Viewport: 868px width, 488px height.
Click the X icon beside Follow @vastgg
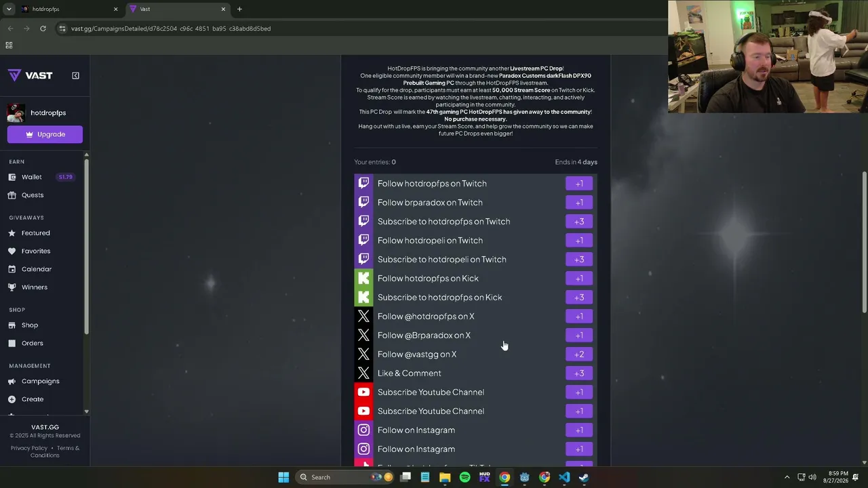click(x=363, y=354)
